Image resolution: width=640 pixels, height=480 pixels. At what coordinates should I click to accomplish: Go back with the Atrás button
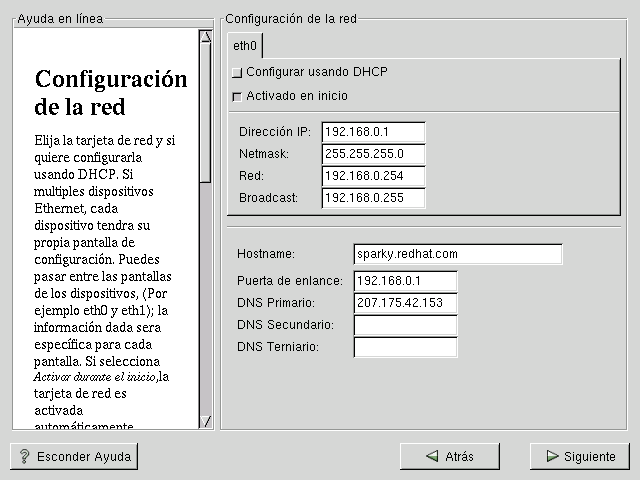point(449,456)
